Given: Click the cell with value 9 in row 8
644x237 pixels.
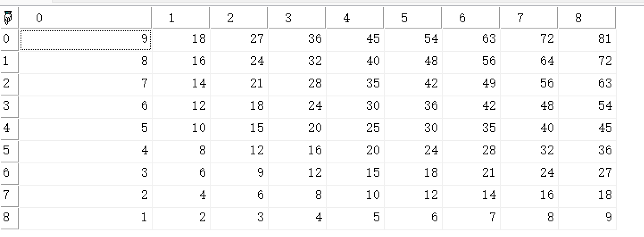Looking at the screenshot, I should 587,217.
